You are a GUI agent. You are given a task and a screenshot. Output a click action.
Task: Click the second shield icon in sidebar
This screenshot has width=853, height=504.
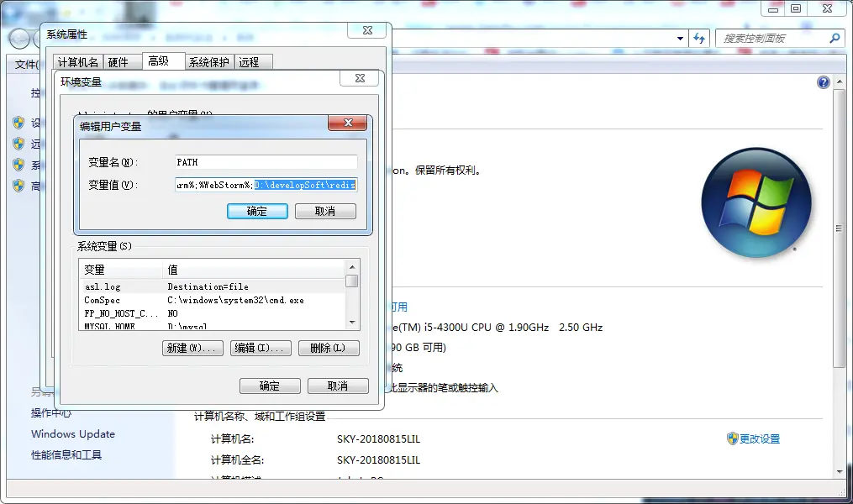click(x=18, y=144)
